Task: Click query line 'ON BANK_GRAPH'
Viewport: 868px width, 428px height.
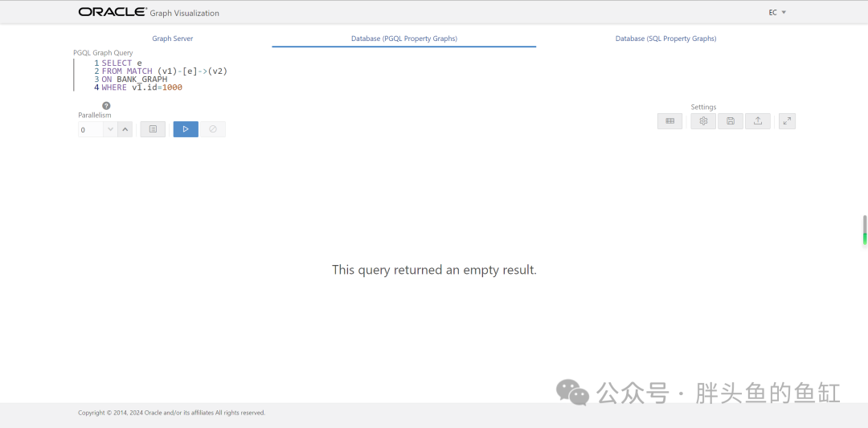Action: pyautogui.click(x=134, y=79)
